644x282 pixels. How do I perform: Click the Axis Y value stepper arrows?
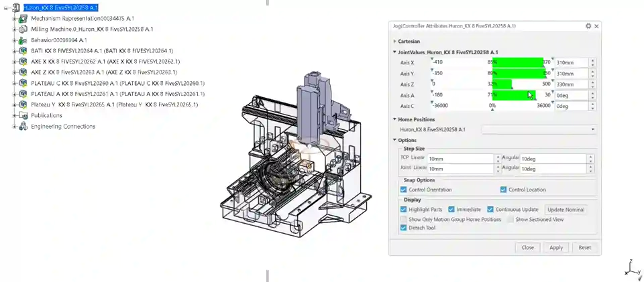592,74
